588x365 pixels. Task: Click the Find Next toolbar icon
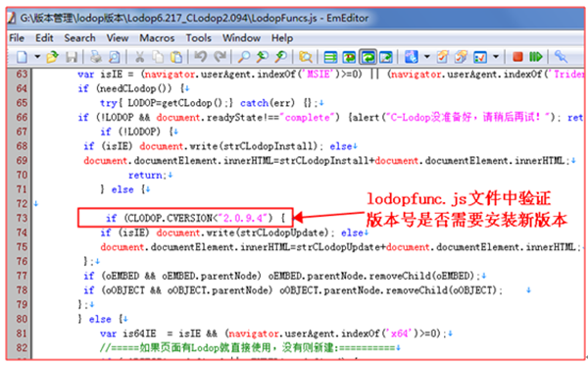[x=263, y=57]
